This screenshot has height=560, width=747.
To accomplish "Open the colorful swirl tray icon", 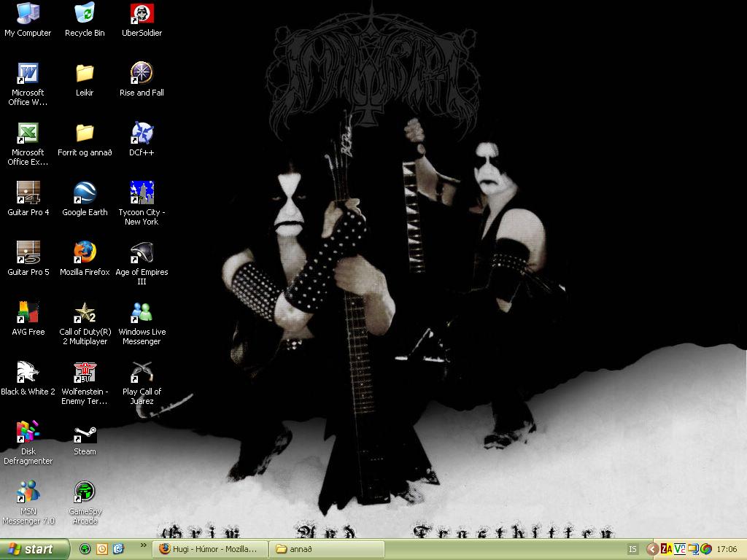I will (706, 549).
